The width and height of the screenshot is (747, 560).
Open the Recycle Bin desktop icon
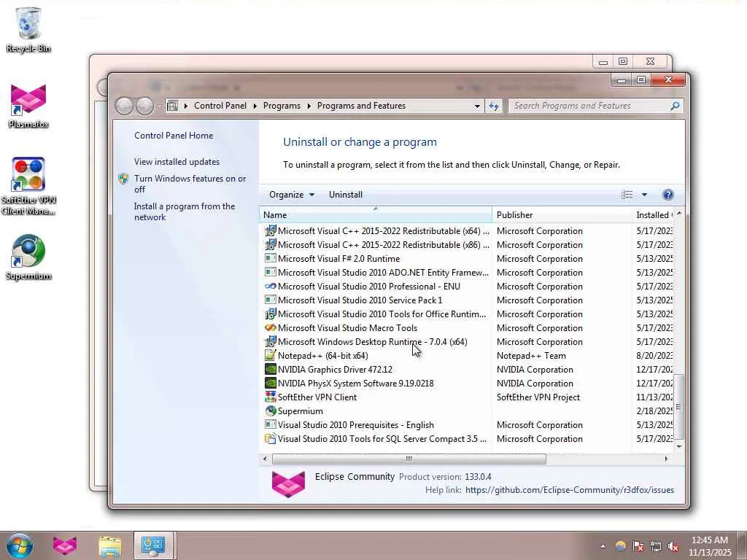(28, 29)
